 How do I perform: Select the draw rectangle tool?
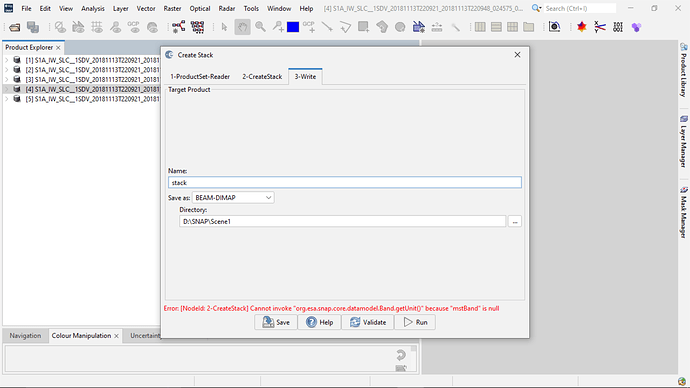click(x=363, y=27)
